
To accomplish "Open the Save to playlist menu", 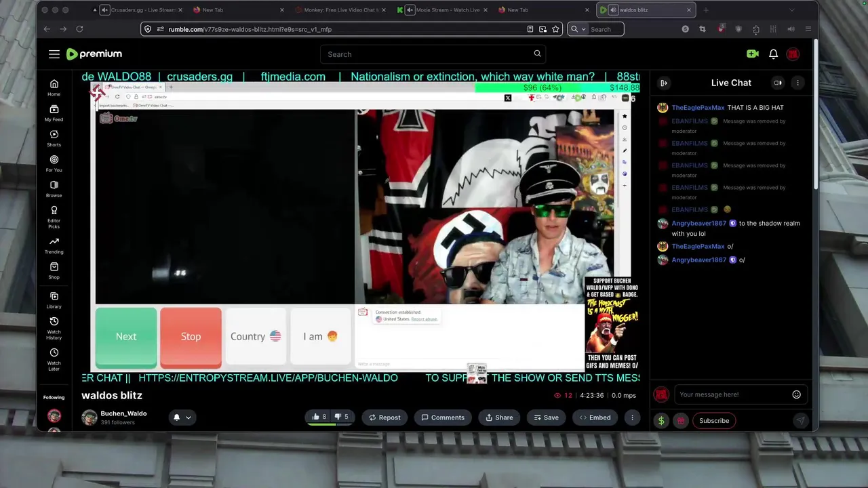I will 547,418.
